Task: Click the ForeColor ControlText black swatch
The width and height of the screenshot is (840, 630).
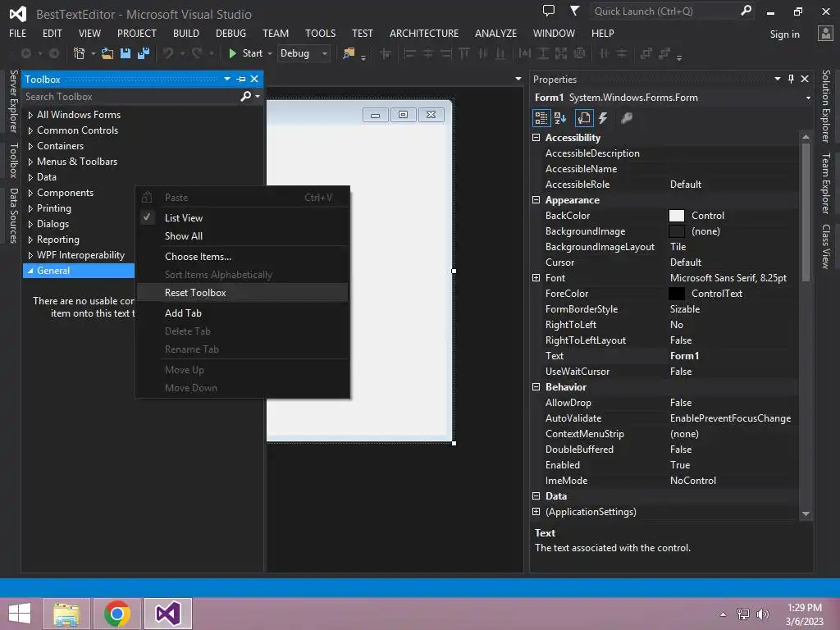Action: (677, 293)
